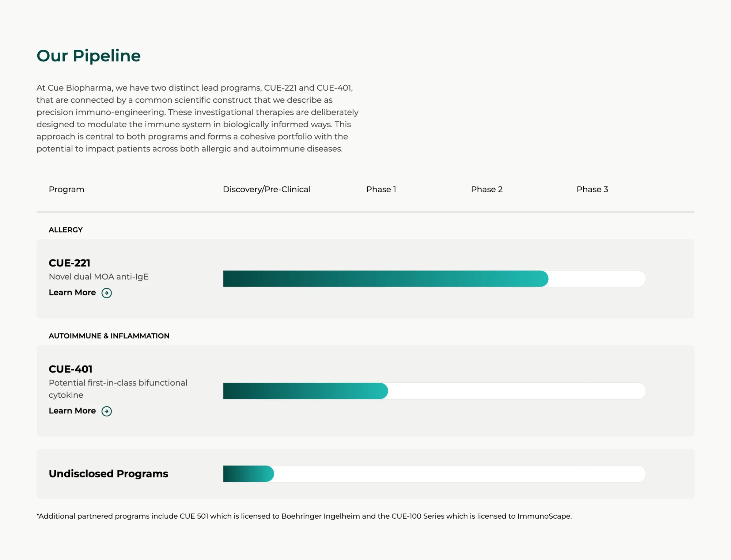This screenshot has width=731, height=560.
Task: Select the Phase 2 column header
Action: (x=487, y=189)
